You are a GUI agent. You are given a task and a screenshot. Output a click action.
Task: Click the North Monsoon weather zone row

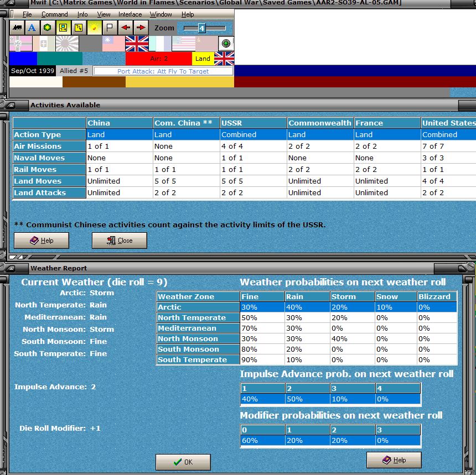coord(307,338)
